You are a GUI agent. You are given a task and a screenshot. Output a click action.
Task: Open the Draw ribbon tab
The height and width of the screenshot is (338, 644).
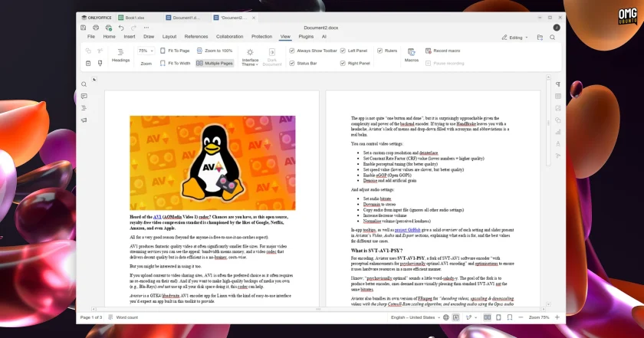coord(149,37)
